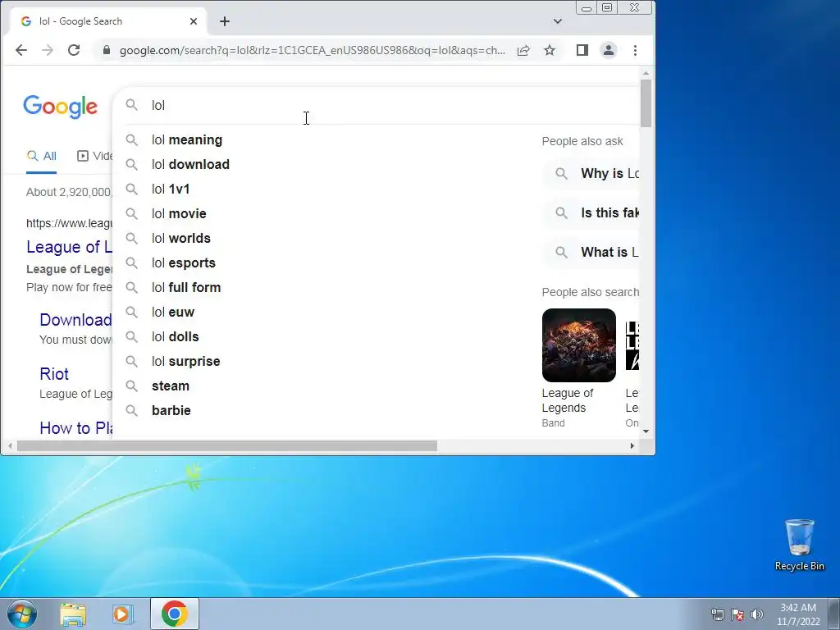The height and width of the screenshot is (630, 840).
Task: Click the network tray icon
Action: [717, 614]
